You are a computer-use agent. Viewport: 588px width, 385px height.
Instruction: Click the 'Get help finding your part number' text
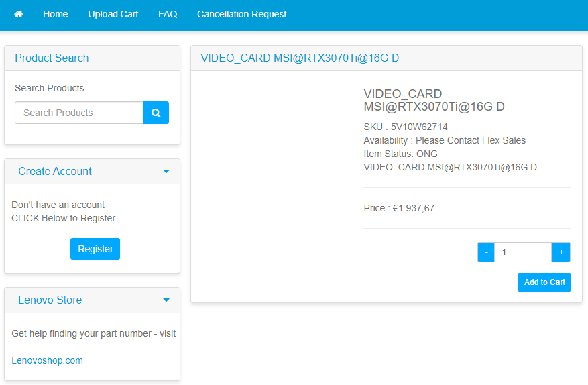(x=81, y=333)
